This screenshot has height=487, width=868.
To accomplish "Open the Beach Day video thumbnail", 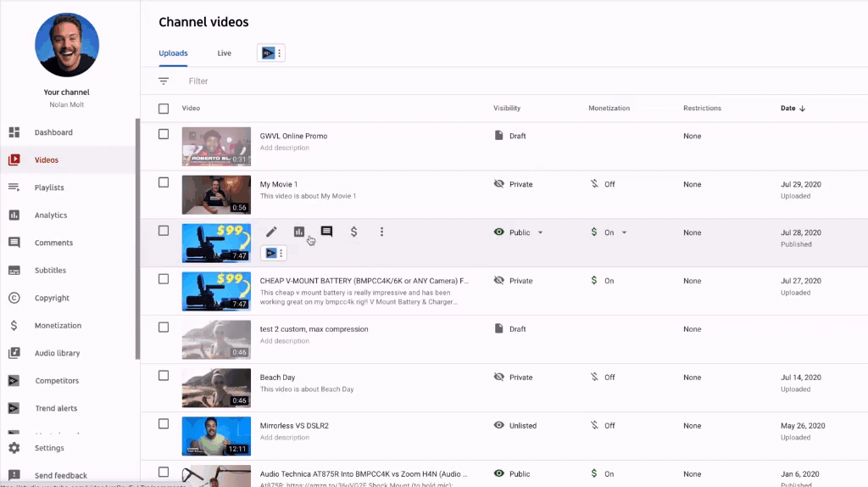I will (216, 388).
